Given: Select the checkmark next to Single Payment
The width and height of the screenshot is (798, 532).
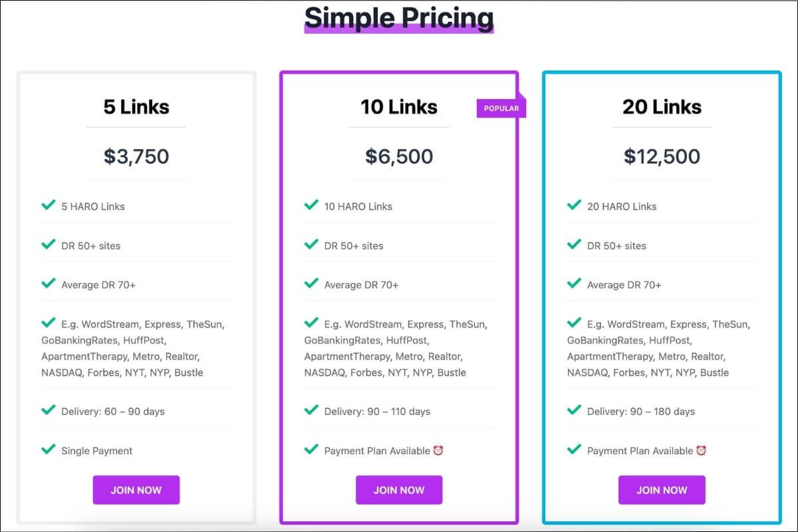Looking at the screenshot, I should (x=48, y=450).
